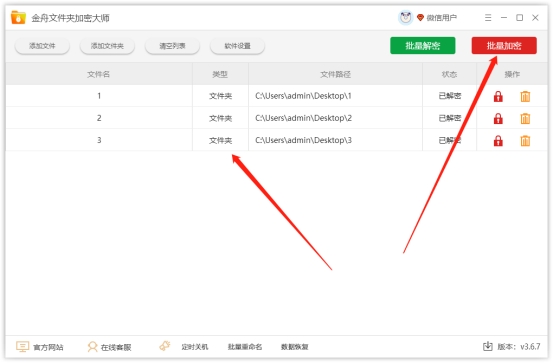Click the version v3.6.7 label
Viewport: 553px width, 364px height.
point(518,347)
